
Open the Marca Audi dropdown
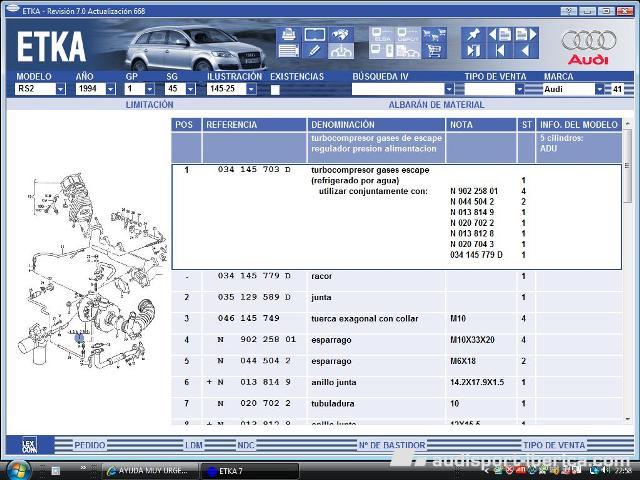coord(599,89)
